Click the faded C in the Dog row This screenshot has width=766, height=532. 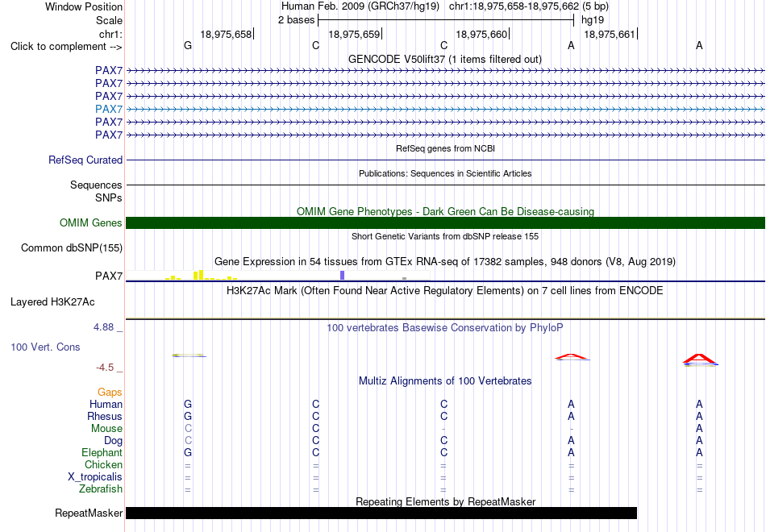(x=188, y=441)
